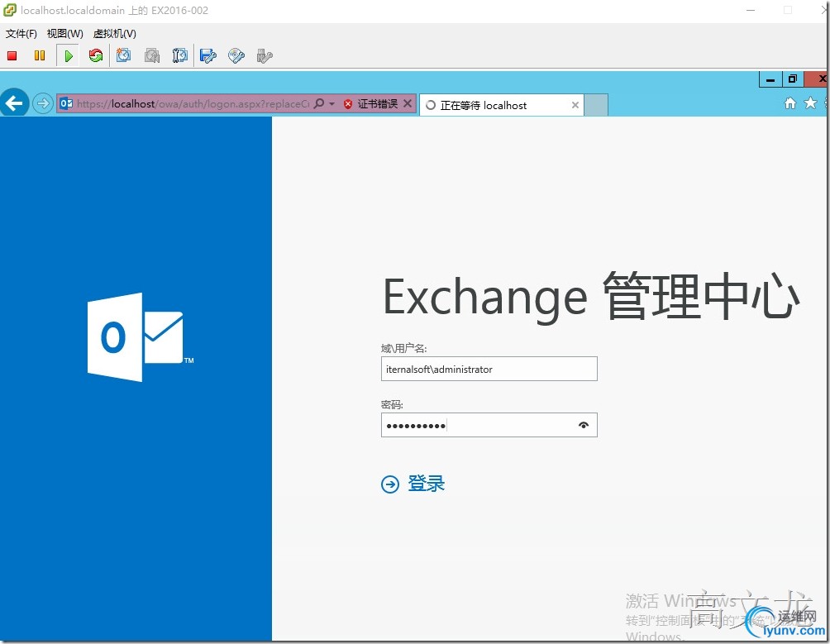Click the address bar search magnifier
The width and height of the screenshot is (830, 644).
pos(319,103)
